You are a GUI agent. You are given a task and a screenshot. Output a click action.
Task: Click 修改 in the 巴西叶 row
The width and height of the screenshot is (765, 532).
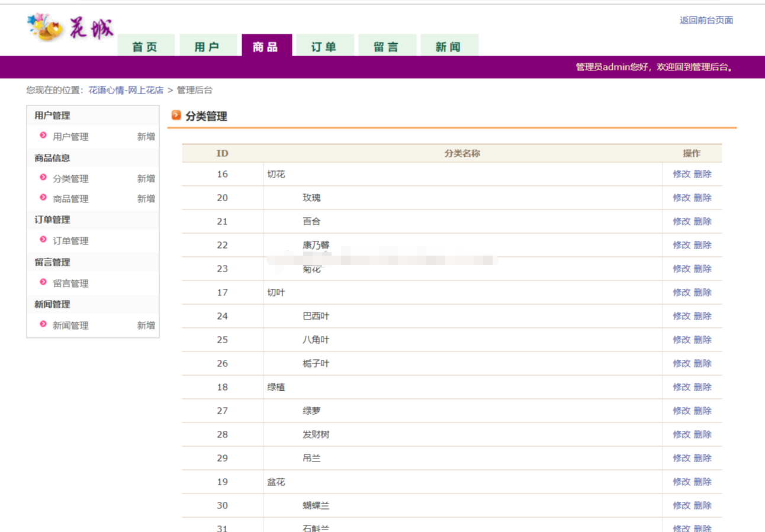click(x=682, y=316)
